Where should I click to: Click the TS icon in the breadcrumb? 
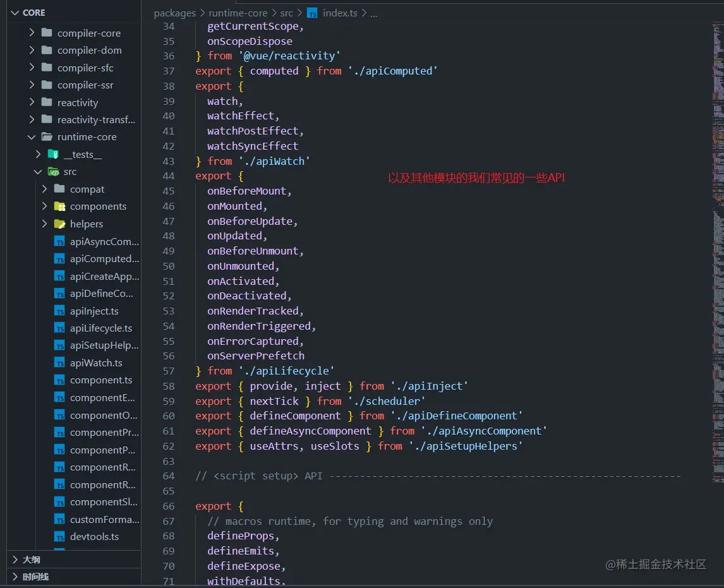(312, 13)
